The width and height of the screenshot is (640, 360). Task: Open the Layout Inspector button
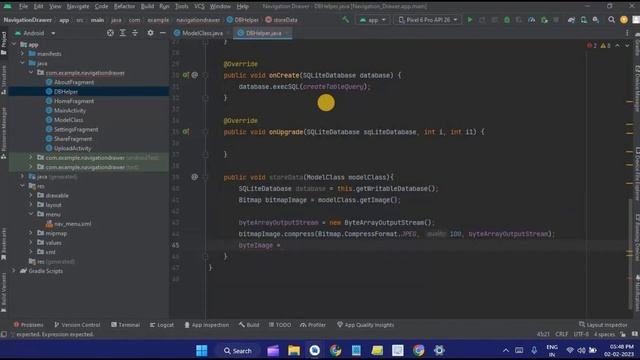point(603,325)
